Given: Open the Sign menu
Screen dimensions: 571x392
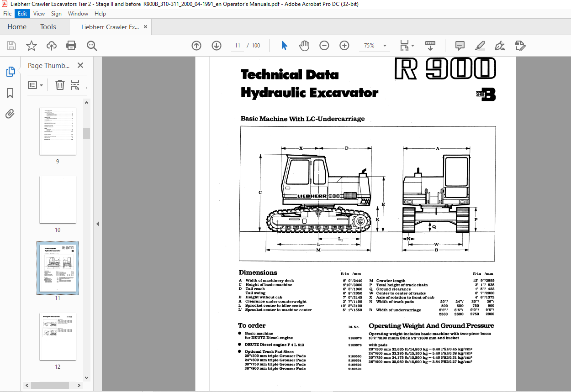Looking at the screenshot, I should [x=56, y=14].
